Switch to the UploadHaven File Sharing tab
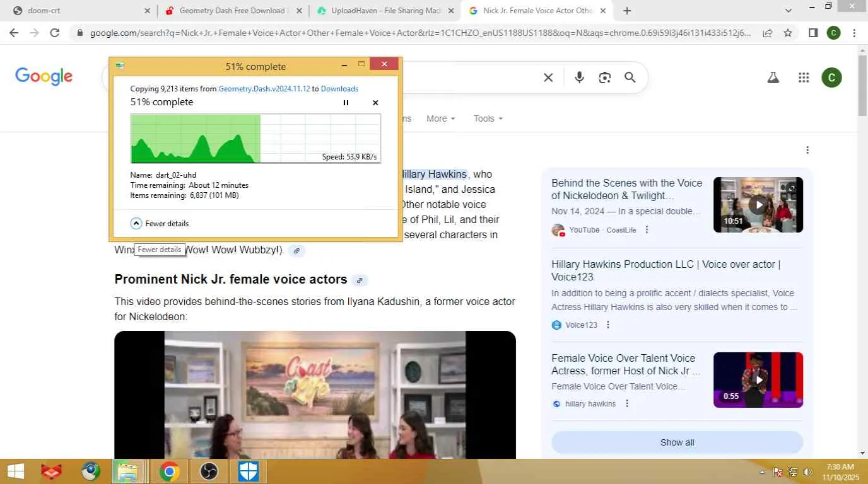The width and height of the screenshot is (868, 484). click(x=385, y=11)
